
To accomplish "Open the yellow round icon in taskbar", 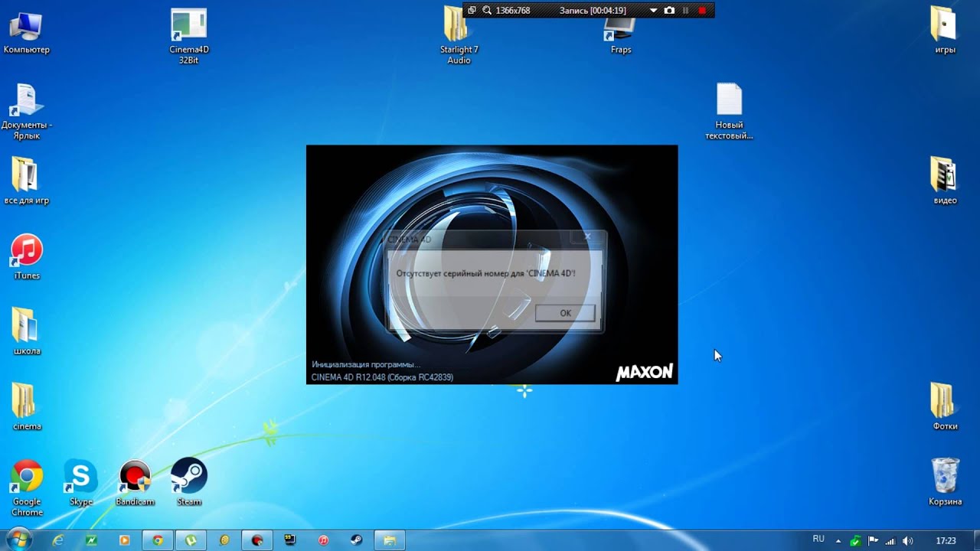I will (224, 540).
